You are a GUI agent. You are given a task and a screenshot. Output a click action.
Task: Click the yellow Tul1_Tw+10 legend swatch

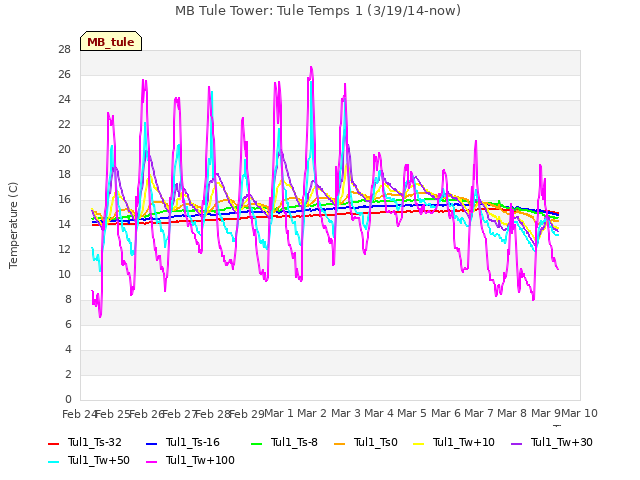tap(418, 443)
